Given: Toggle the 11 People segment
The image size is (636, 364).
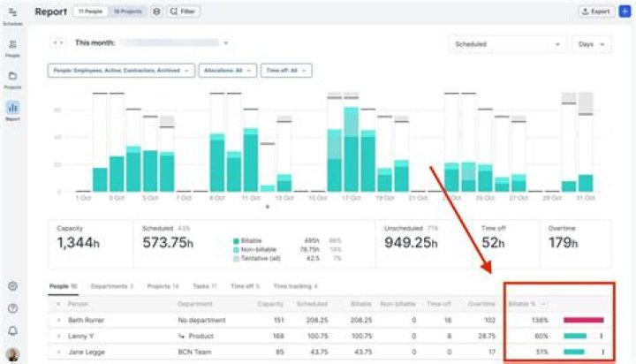Looking at the screenshot, I should coord(90,11).
